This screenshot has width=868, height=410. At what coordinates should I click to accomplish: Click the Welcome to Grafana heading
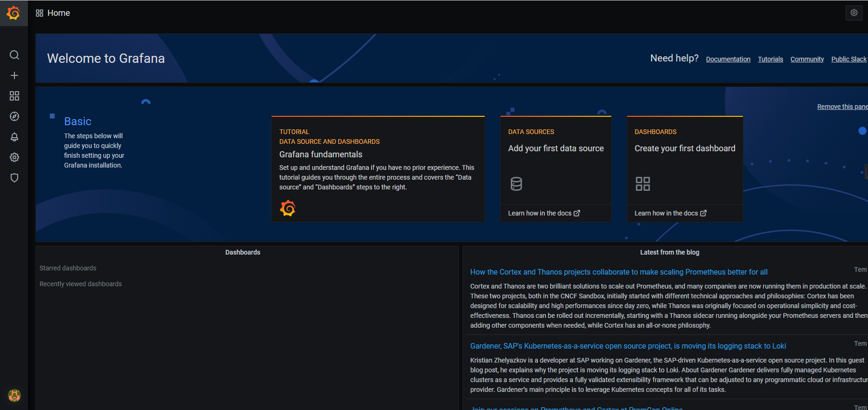[106, 58]
